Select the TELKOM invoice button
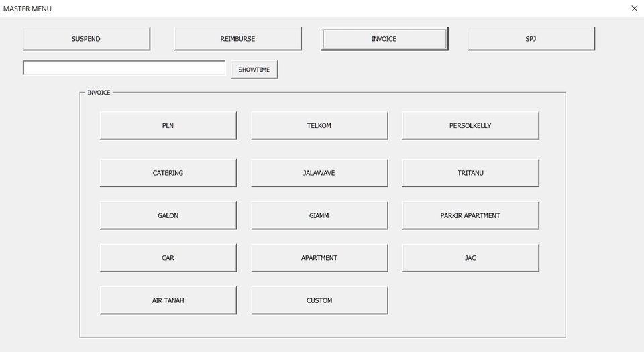This screenshot has height=352, width=644. pos(319,126)
